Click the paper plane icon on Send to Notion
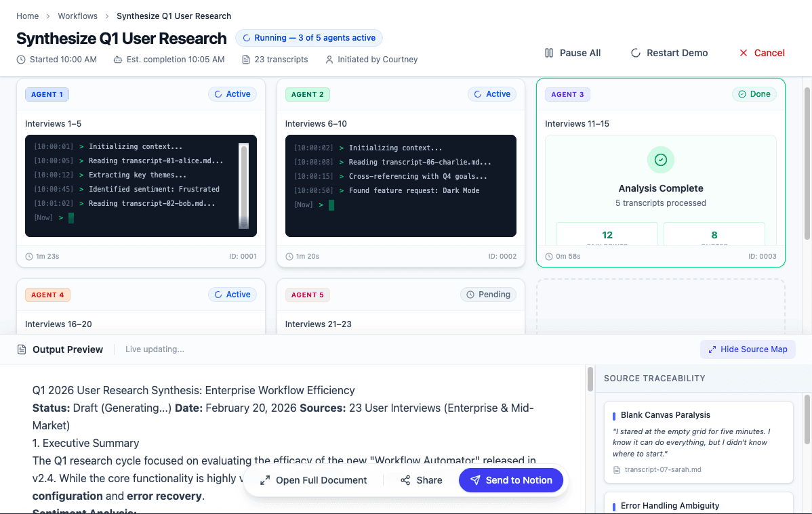 point(475,480)
